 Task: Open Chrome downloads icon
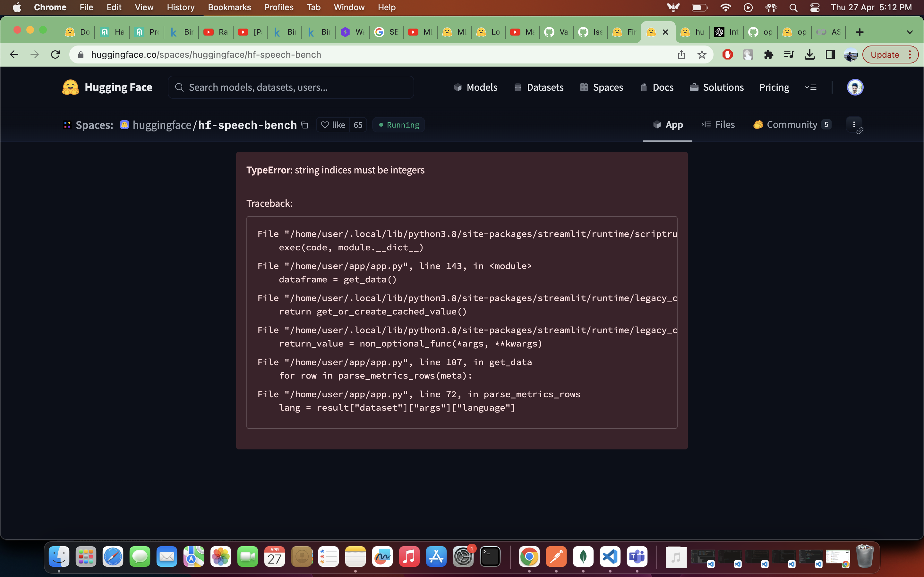point(809,54)
